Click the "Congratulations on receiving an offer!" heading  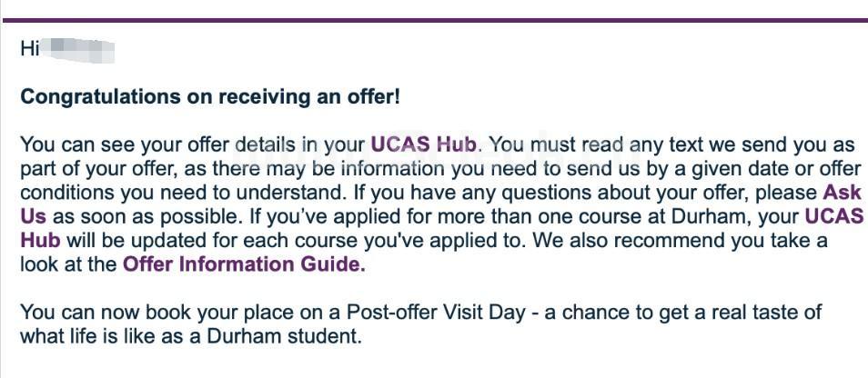point(210,96)
